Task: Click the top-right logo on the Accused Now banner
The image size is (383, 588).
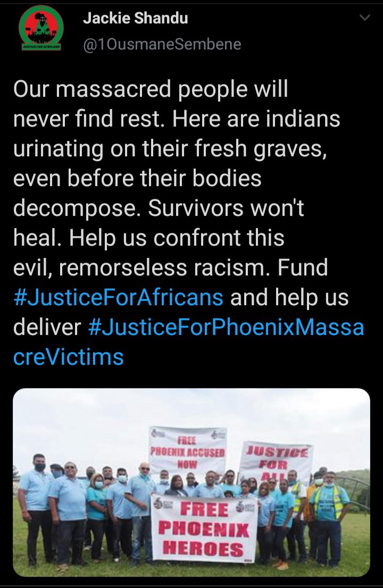Action: coord(219,434)
